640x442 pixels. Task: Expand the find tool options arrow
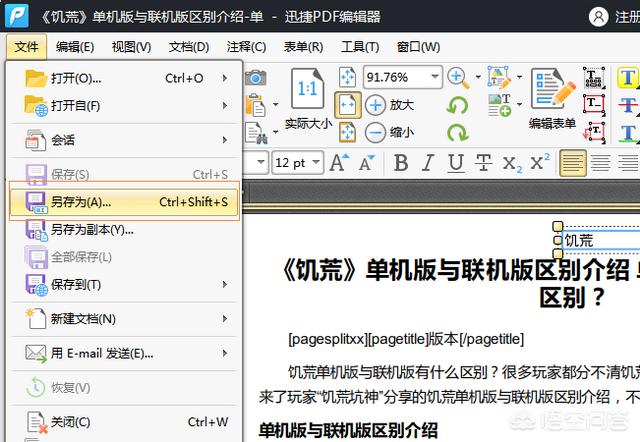click(276, 132)
